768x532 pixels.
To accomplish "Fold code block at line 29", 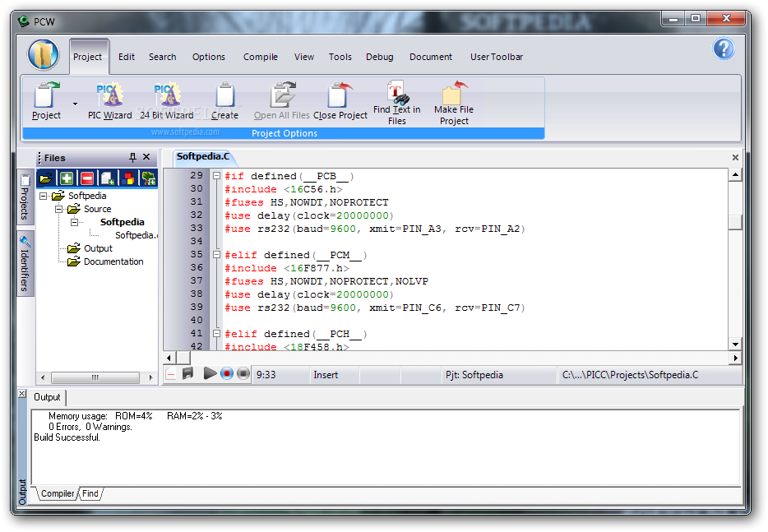I will coord(216,175).
